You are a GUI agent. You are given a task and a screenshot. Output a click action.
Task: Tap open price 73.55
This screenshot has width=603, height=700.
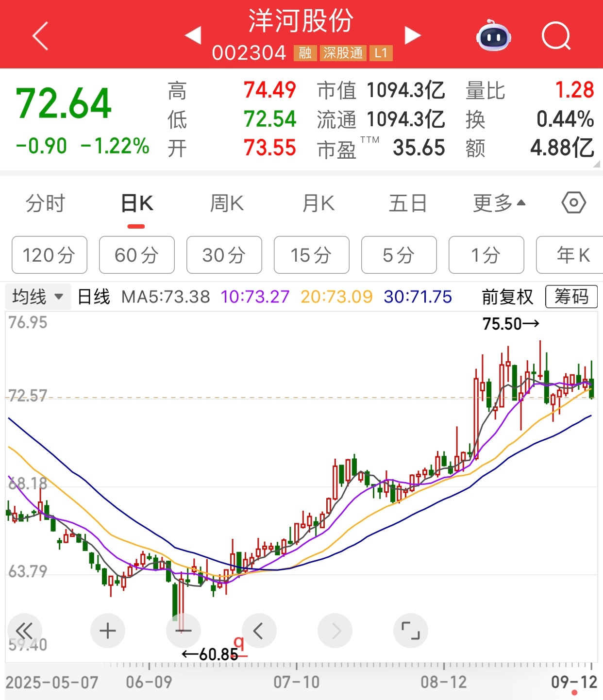click(x=270, y=148)
